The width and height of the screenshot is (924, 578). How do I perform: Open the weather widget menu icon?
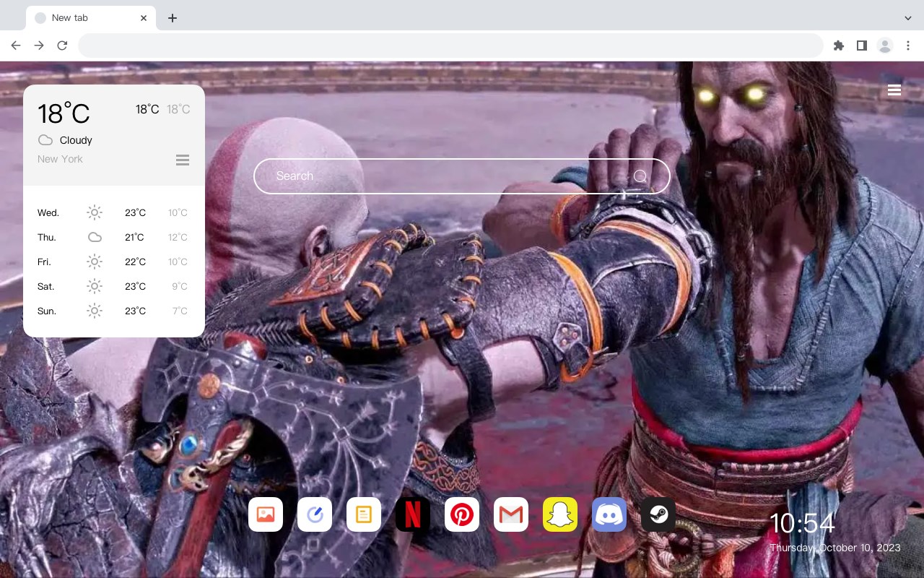click(183, 160)
